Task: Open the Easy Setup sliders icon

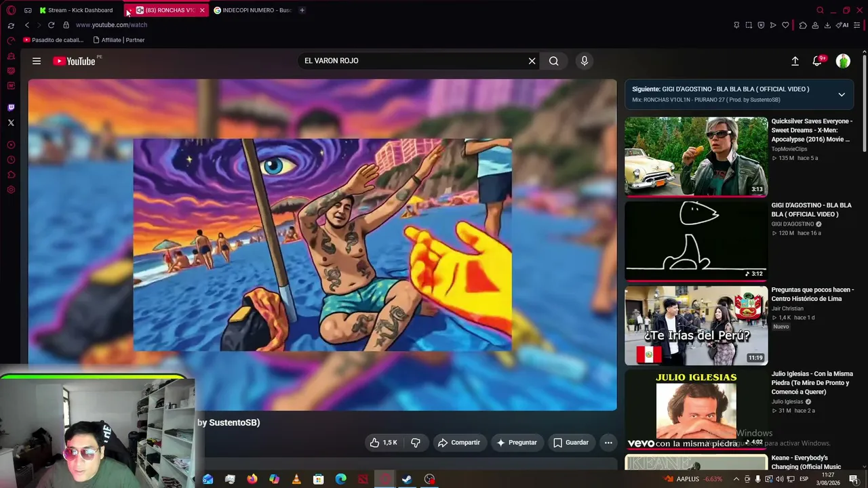Action: point(857,25)
